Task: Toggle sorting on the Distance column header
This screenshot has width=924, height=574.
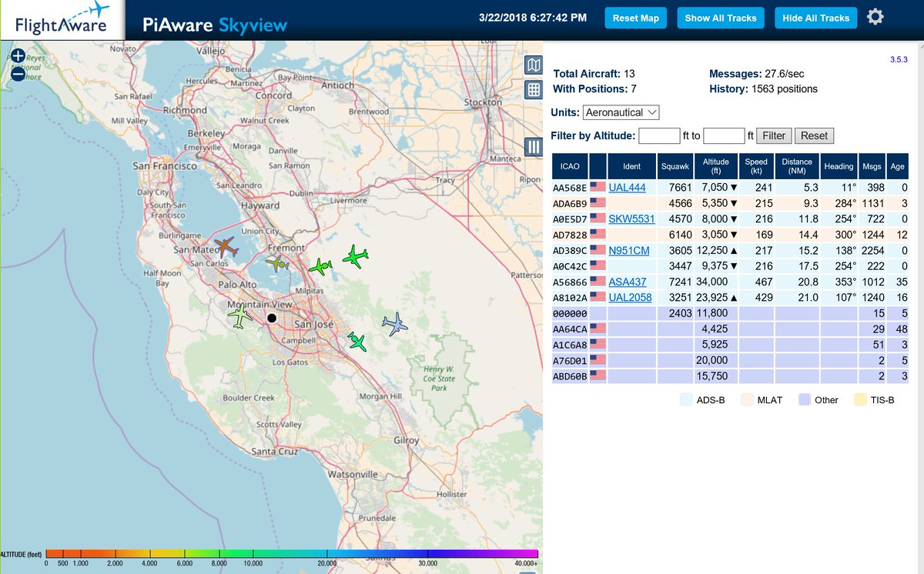Action: click(797, 166)
